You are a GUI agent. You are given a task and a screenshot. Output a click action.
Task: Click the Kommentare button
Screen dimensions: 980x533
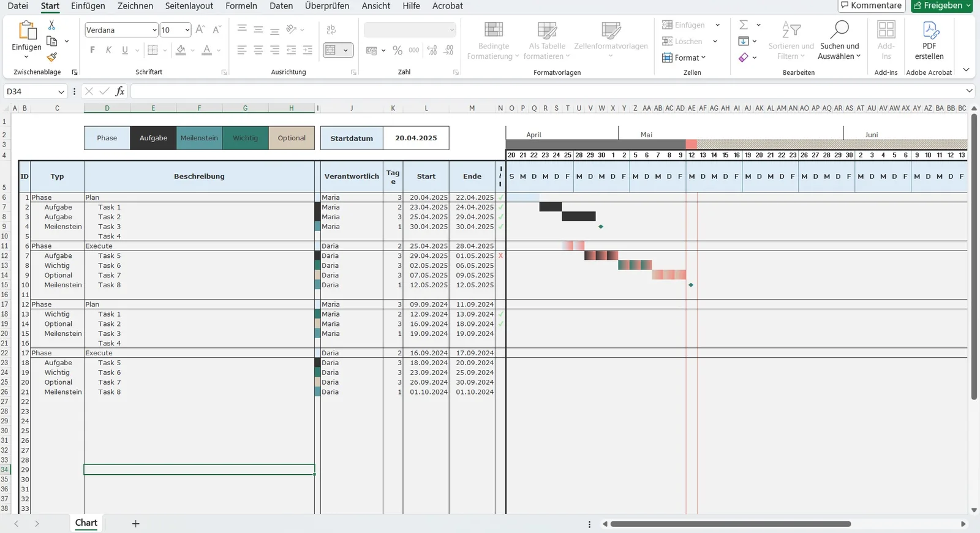pyautogui.click(x=872, y=6)
